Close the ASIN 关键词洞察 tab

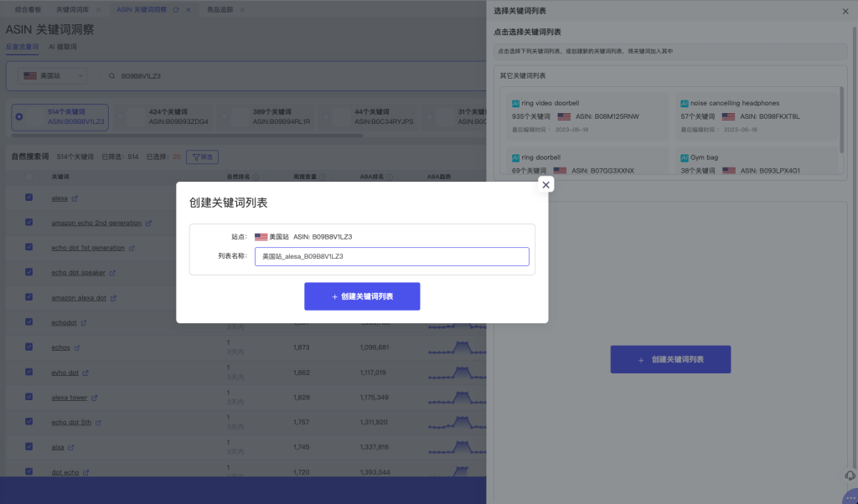[189, 10]
